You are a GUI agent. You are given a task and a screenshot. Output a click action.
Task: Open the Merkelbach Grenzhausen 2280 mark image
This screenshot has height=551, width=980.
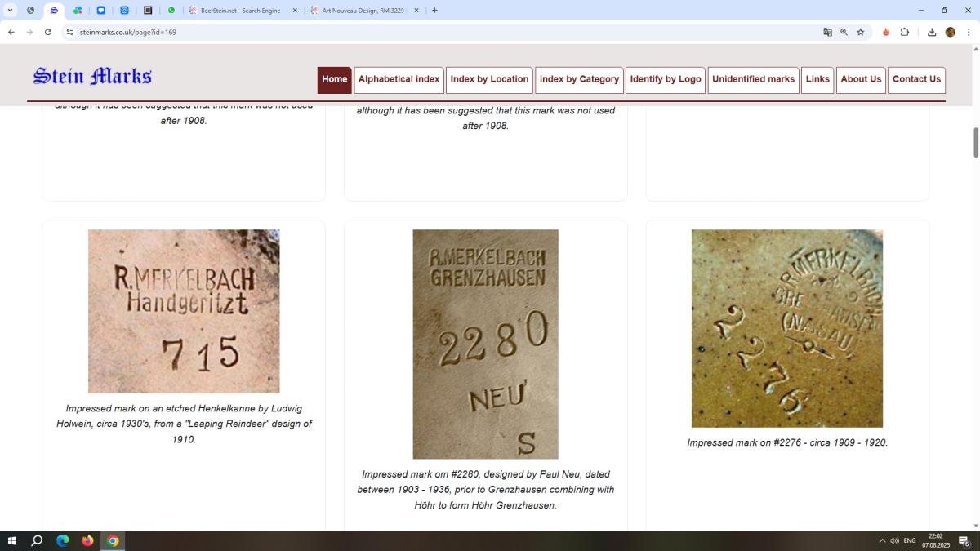click(485, 344)
